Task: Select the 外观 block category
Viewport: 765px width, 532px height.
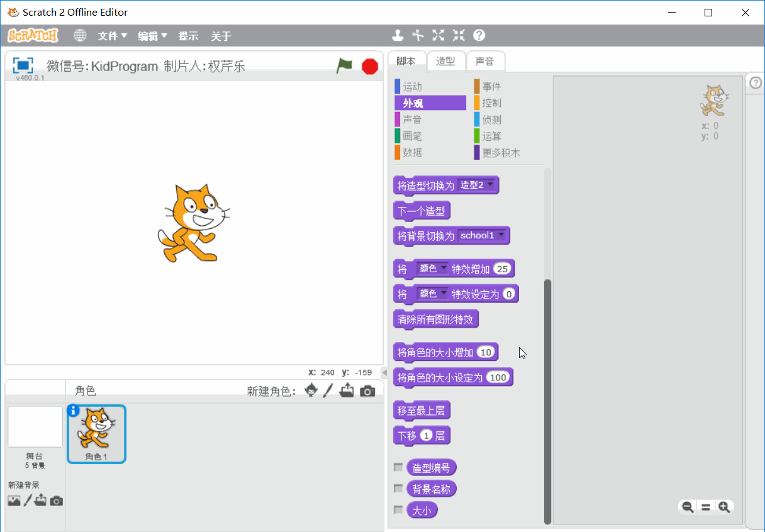Action: (x=430, y=103)
